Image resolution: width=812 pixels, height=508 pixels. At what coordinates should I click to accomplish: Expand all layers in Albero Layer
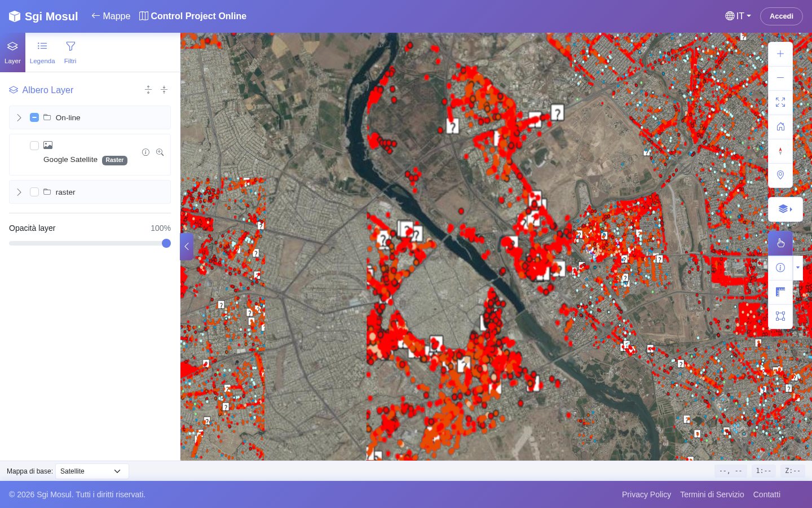tap(148, 90)
